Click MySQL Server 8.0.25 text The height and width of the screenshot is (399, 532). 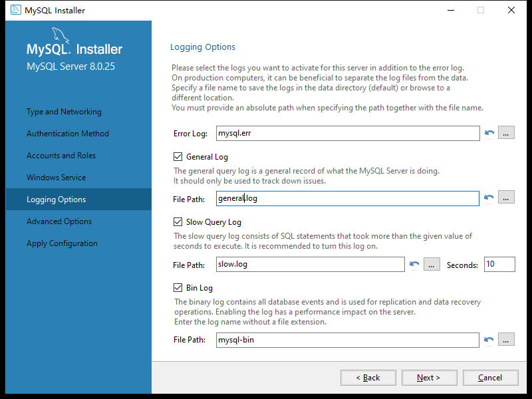click(x=70, y=66)
